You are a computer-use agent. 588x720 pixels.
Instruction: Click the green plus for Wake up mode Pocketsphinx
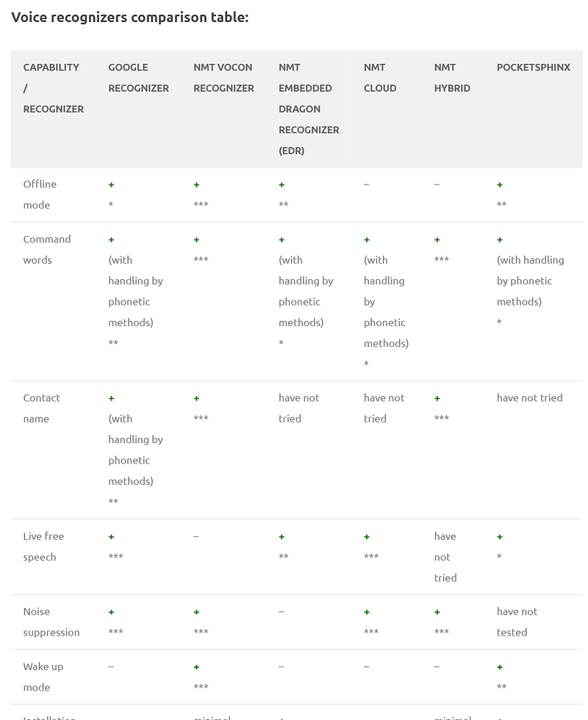click(500, 667)
